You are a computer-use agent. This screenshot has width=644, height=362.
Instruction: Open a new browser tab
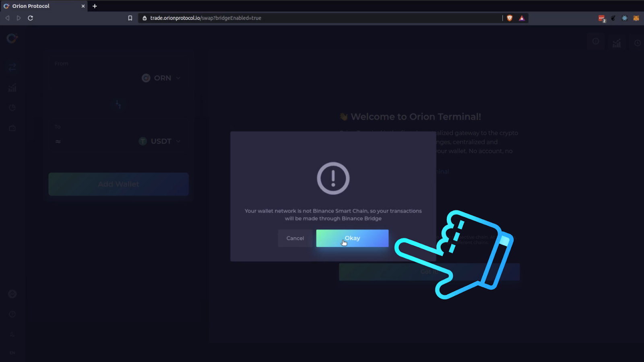[x=95, y=6]
